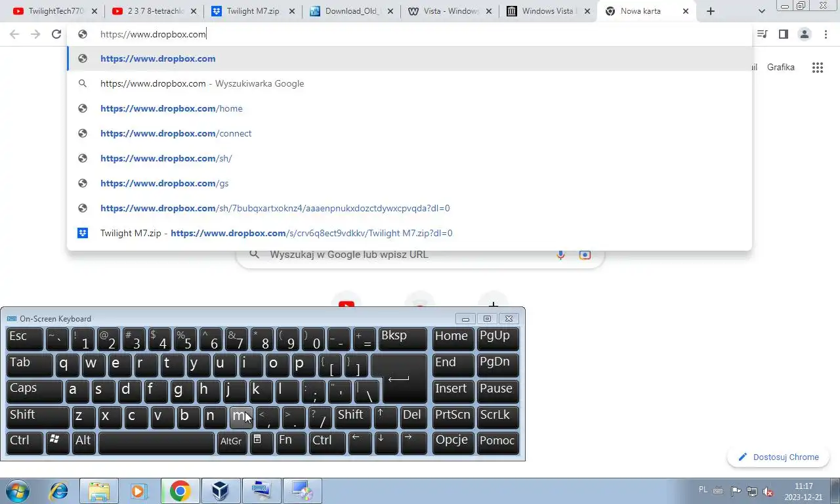Open the media controls icon in toolbar
The height and width of the screenshot is (504, 840).
(762, 34)
